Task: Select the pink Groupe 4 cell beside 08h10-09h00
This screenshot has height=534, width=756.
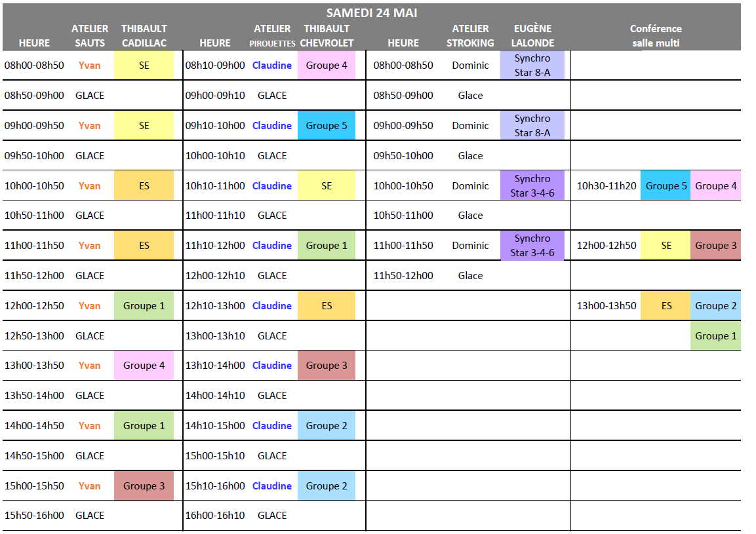Action: coord(327,66)
